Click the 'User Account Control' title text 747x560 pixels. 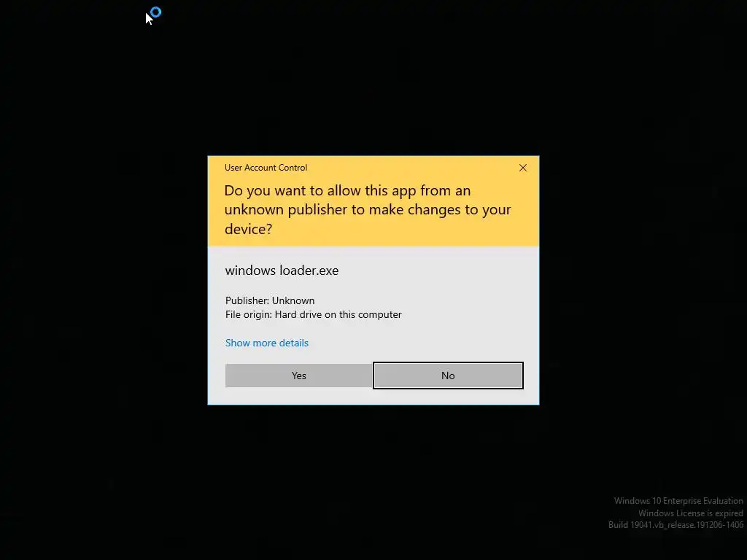pyautogui.click(x=266, y=168)
